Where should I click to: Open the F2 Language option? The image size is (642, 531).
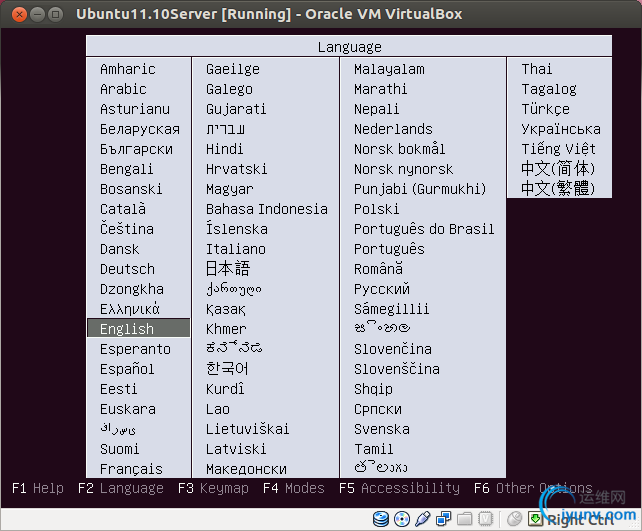[x=121, y=488]
